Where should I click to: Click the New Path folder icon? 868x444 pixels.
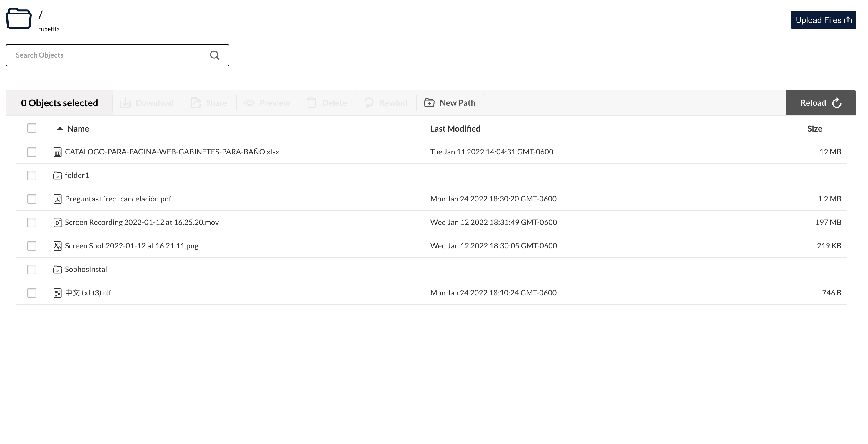(429, 103)
